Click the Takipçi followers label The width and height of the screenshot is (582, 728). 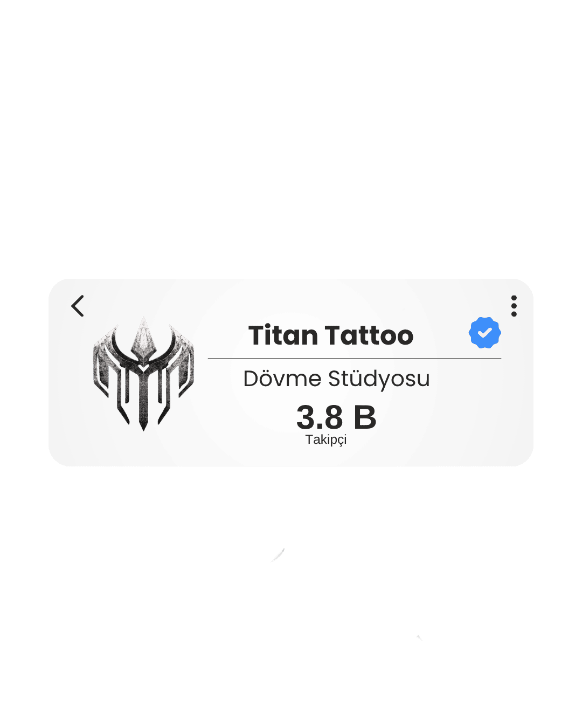click(326, 440)
